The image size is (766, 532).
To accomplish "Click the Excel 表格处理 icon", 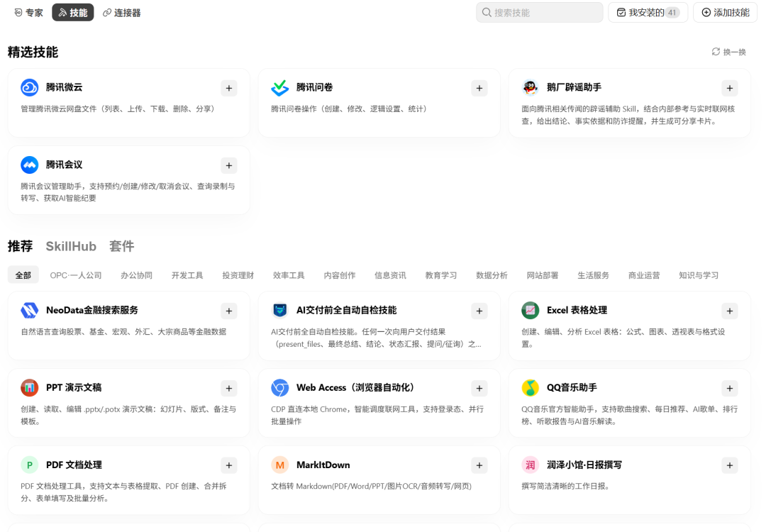I will [x=530, y=310].
